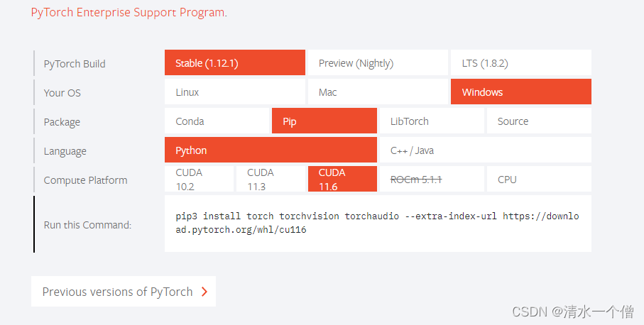This screenshot has height=325, width=644.
Task: Choose Linux as your OS
Action: pyautogui.click(x=235, y=92)
